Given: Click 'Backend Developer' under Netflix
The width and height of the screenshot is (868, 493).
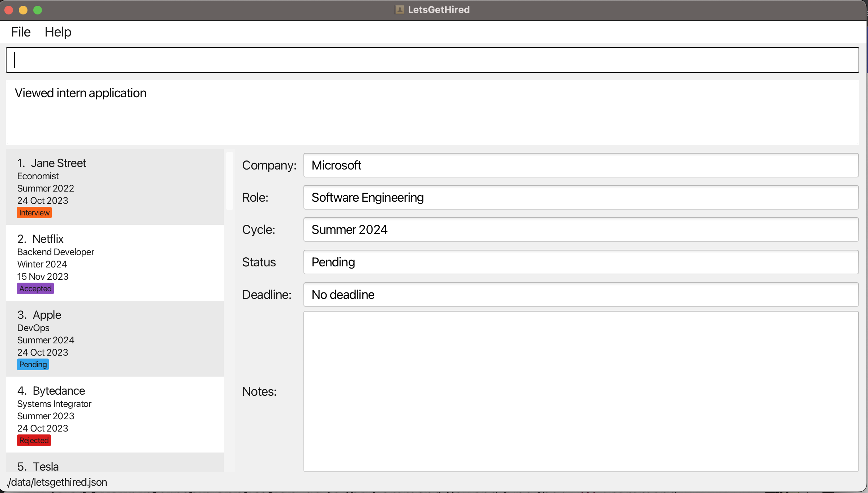Looking at the screenshot, I should pyautogui.click(x=56, y=252).
